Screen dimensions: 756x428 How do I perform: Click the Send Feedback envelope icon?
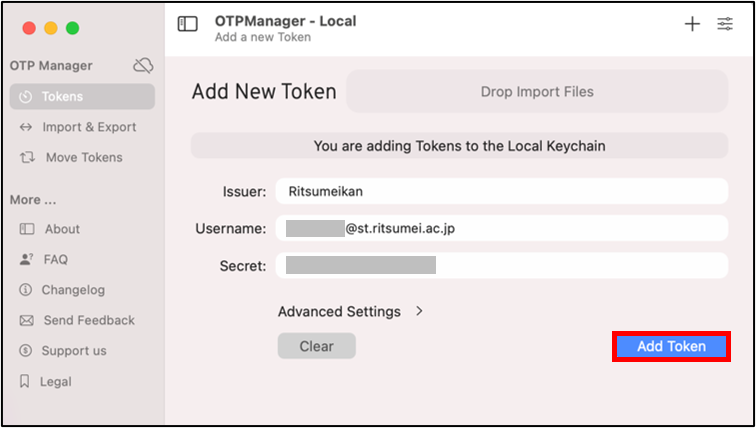click(x=26, y=320)
